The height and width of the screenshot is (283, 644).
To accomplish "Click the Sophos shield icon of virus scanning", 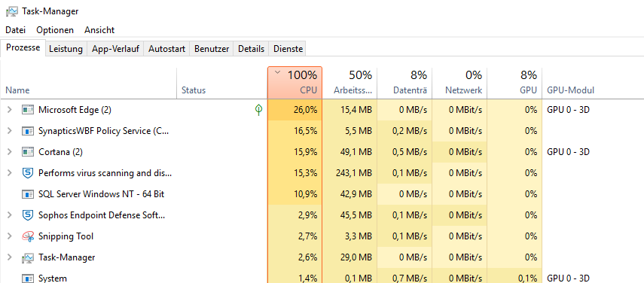I will (28, 173).
